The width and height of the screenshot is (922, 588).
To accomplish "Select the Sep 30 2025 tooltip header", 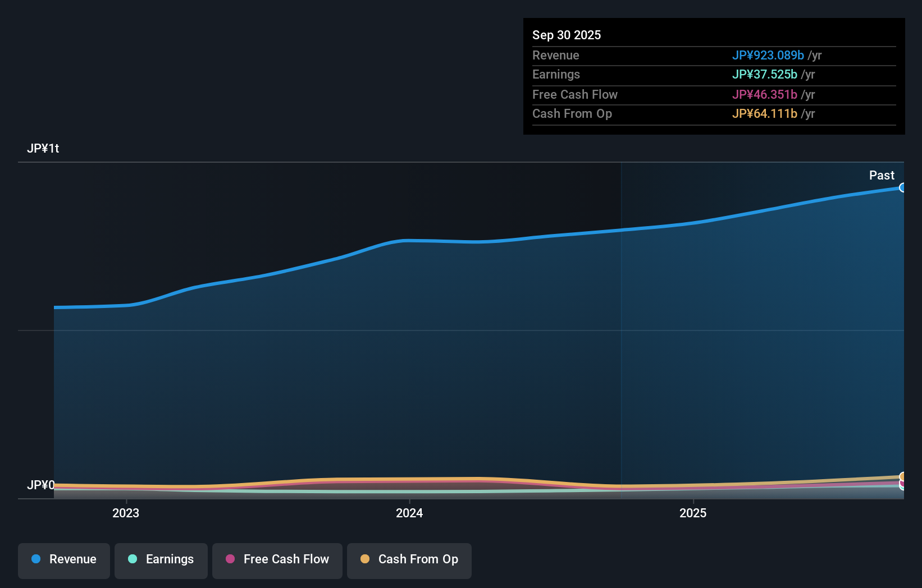I will click(x=567, y=35).
